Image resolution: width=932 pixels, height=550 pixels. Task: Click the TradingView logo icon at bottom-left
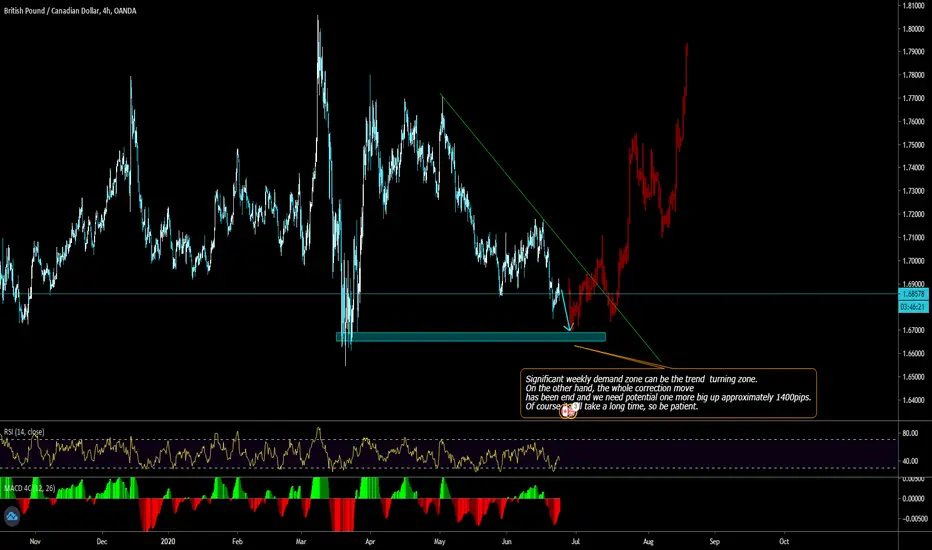(12, 517)
